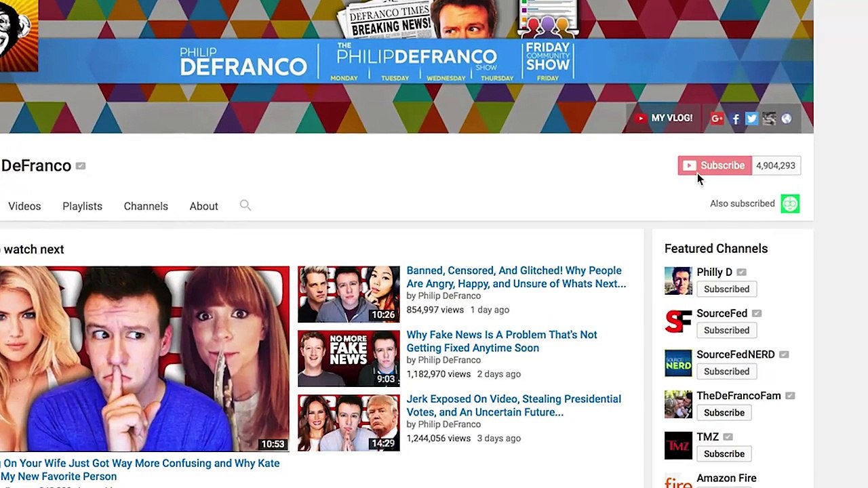Subscribe to the TMZ channel
Viewport: 868px width, 488px height.
click(x=724, y=455)
